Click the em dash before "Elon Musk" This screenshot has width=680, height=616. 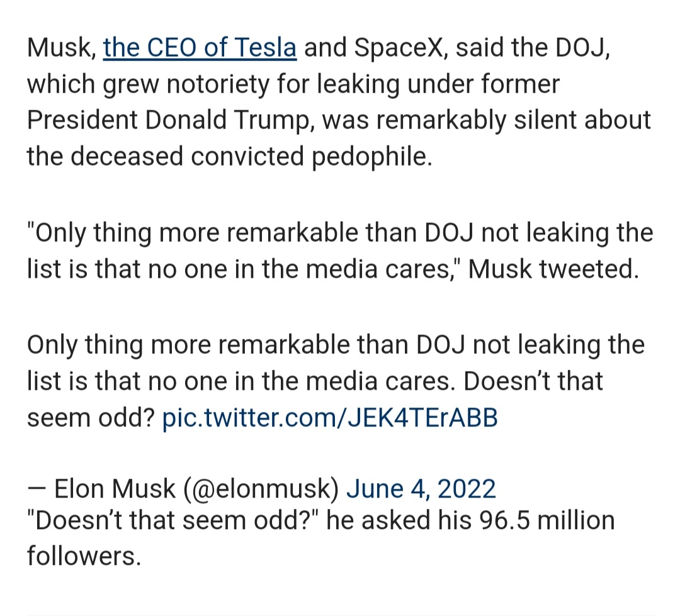37,489
